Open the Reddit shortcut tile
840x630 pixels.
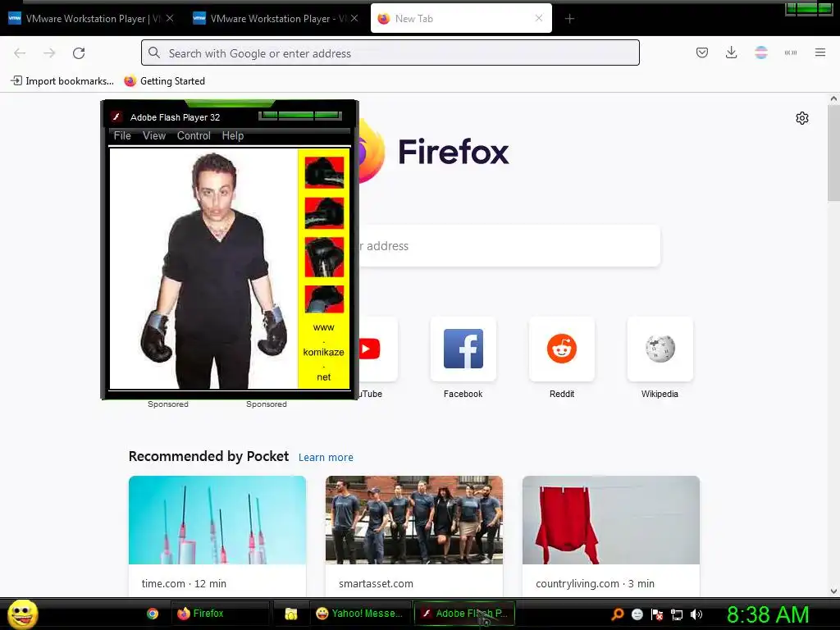point(561,349)
